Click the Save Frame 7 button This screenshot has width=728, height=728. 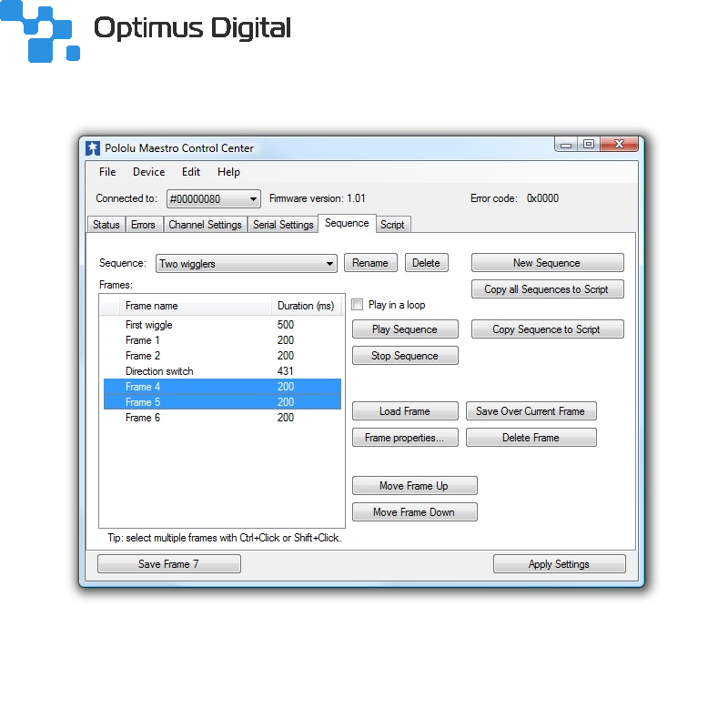coord(169,564)
